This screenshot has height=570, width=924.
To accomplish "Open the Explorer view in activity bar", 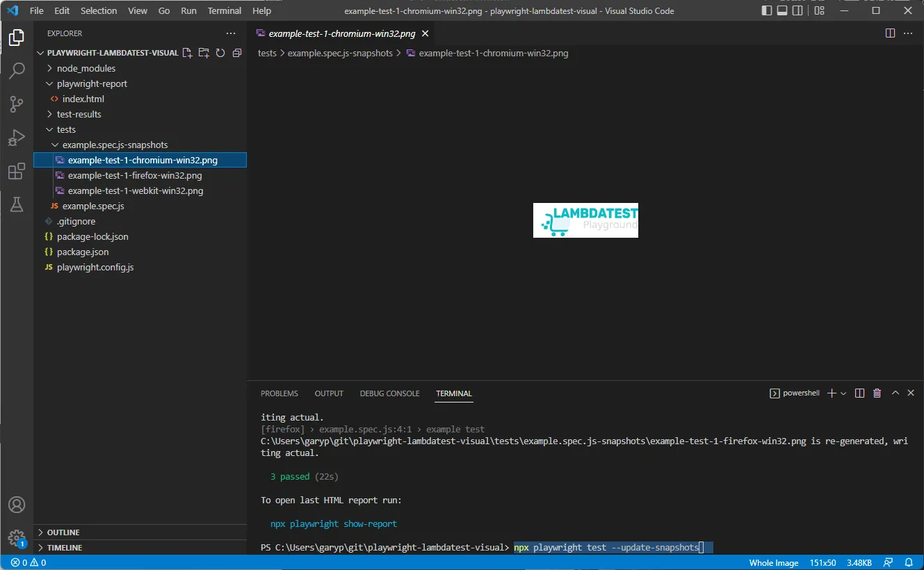I will 17,38.
